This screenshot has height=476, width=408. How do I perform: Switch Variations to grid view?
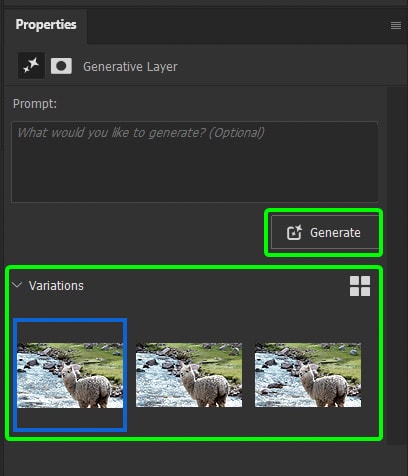360,286
